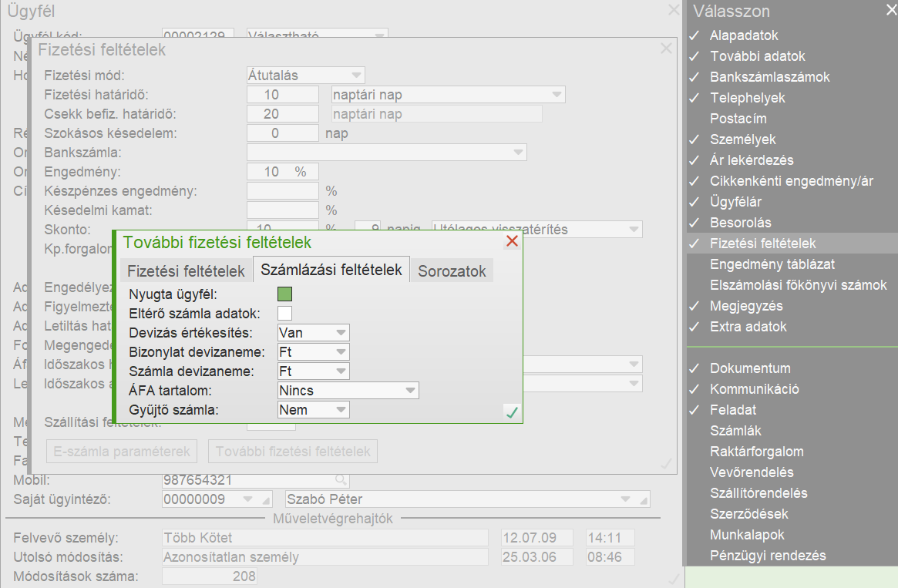Confirm dialog with the green checkmark icon
The width and height of the screenshot is (898, 588).
(511, 413)
